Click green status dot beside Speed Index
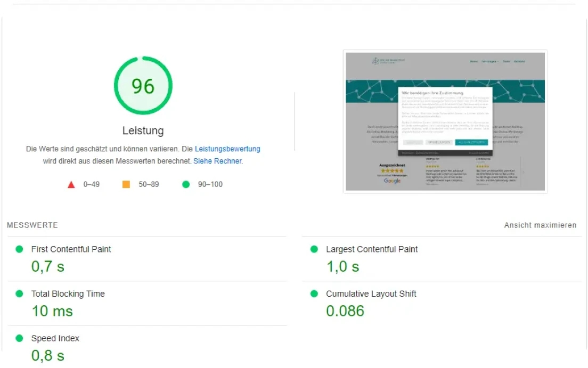 [x=20, y=338]
